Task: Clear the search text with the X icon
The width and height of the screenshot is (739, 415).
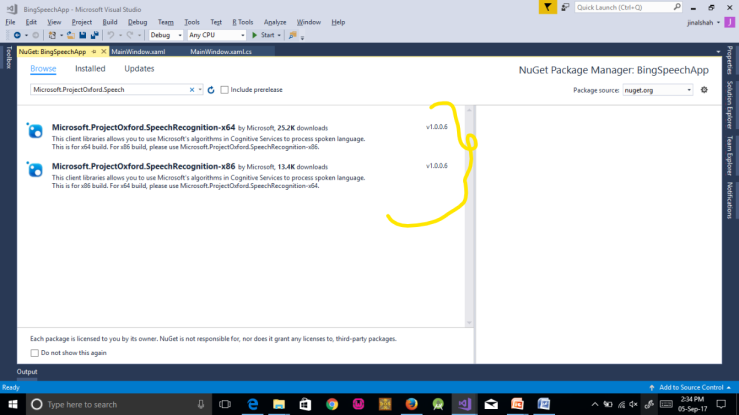Action: 193,90
